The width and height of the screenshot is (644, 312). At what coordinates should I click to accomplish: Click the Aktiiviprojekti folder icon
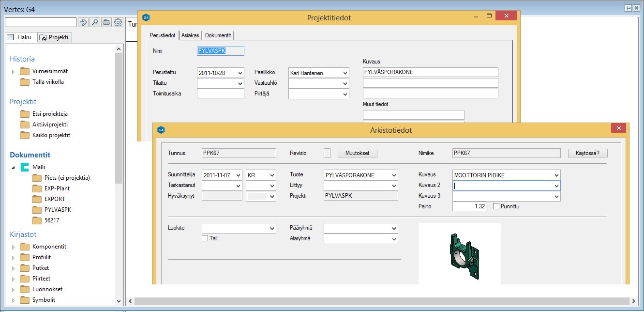coord(25,125)
